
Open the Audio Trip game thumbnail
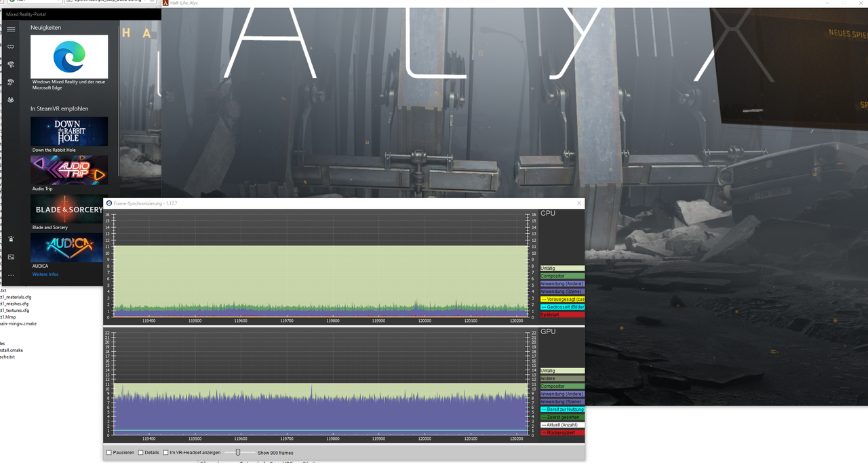pos(69,170)
